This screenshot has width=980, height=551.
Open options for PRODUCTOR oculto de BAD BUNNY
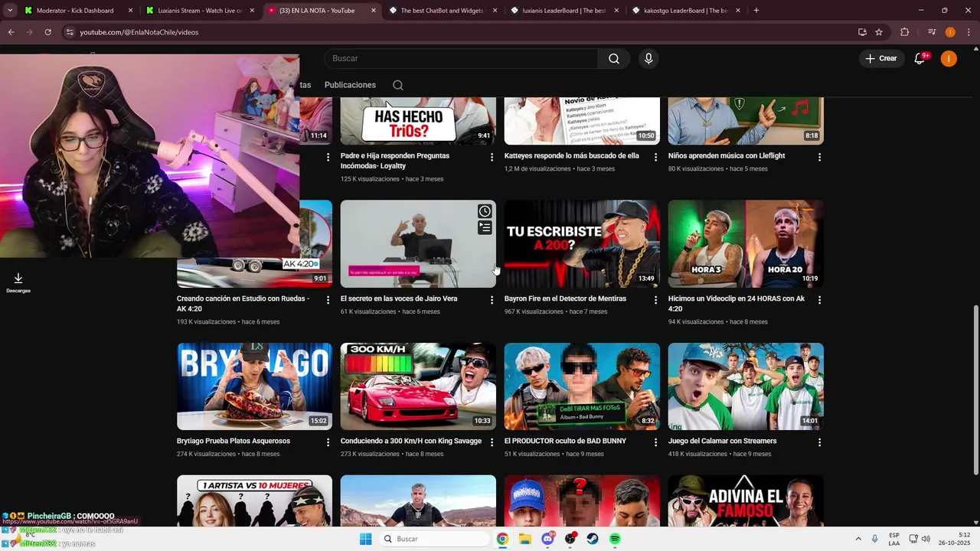[655, 442]
